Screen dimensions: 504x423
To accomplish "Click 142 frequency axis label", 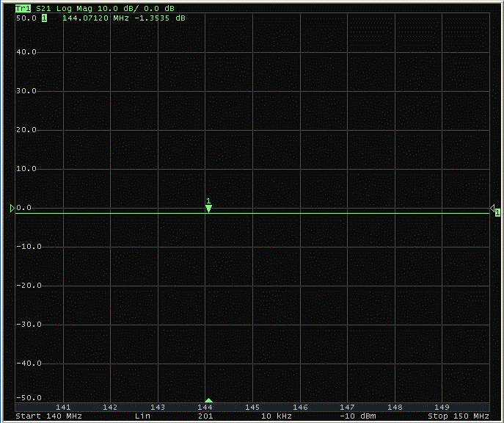I will pyautogui.click(x=110, y=408).
